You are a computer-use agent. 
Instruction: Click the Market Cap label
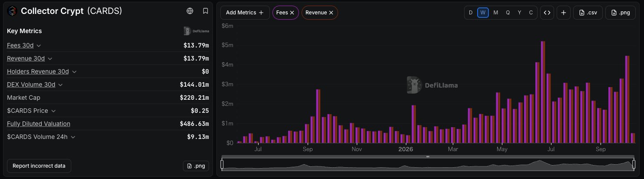coord(23,98)
